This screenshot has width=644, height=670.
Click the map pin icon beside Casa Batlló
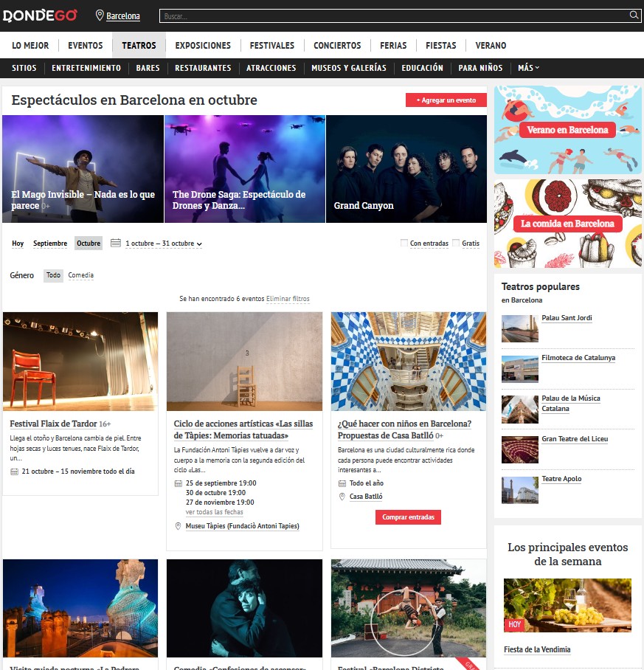pyautogui.click(x=342, y=497)
